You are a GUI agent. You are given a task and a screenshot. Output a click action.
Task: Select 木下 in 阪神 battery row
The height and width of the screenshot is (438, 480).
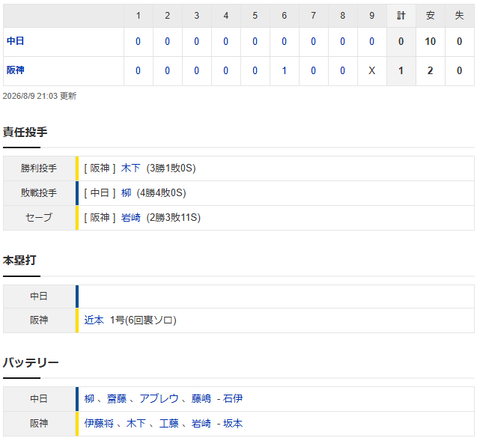coord(136,423)
